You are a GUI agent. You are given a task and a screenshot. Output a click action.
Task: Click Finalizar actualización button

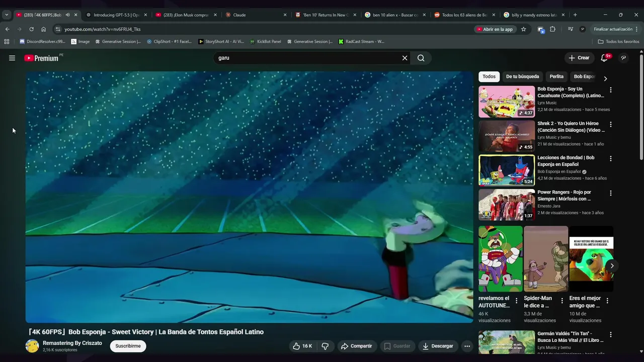[615, 29]
